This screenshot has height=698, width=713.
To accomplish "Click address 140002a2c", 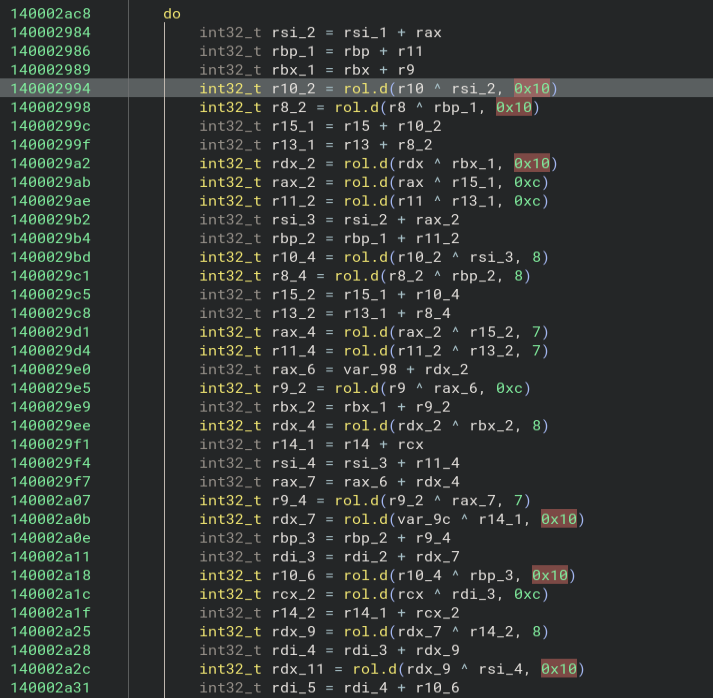I will (x=50, y=669).
